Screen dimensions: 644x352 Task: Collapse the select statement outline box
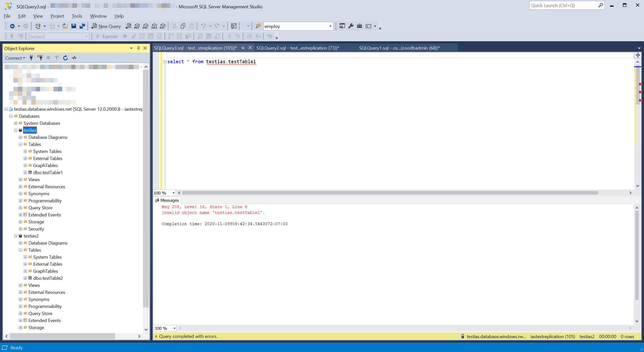[x=165, y=62]
